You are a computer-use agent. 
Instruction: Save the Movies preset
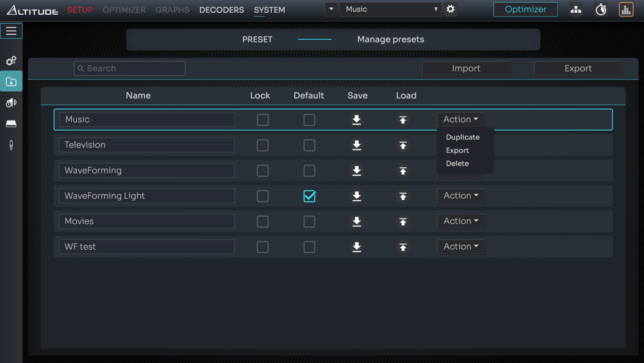tap(356, 221)
